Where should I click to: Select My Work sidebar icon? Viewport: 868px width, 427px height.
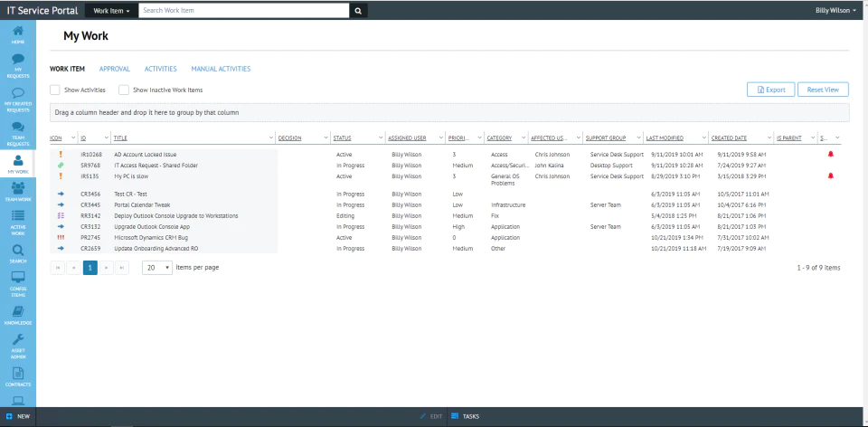click(18, 165)
